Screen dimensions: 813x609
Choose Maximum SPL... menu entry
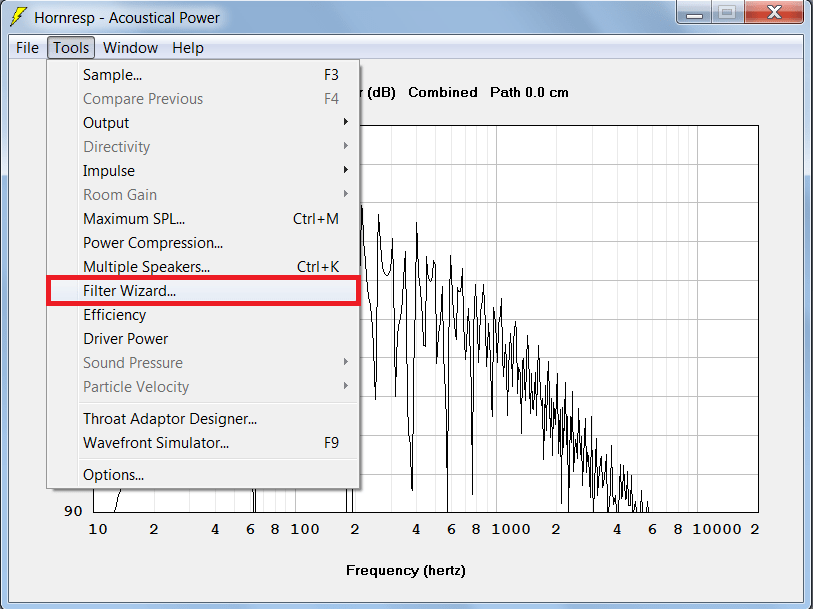(203, 219)
